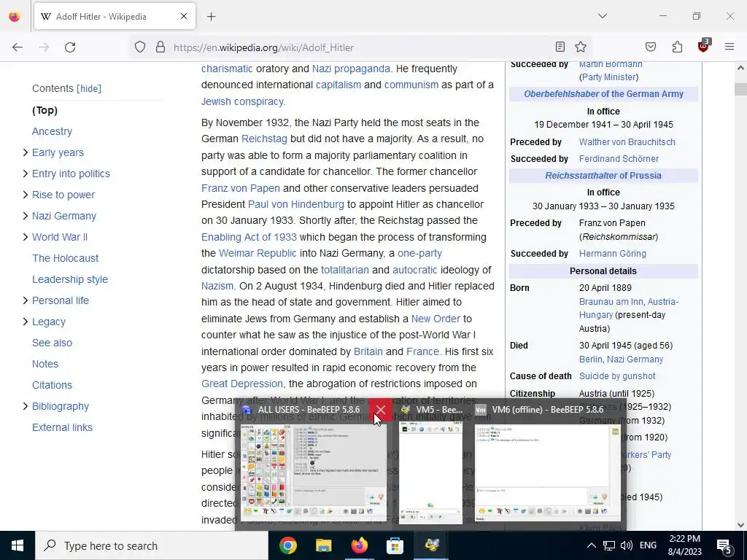
Task: Open The Holocaust in contents
Action: [x=65, y=258]
